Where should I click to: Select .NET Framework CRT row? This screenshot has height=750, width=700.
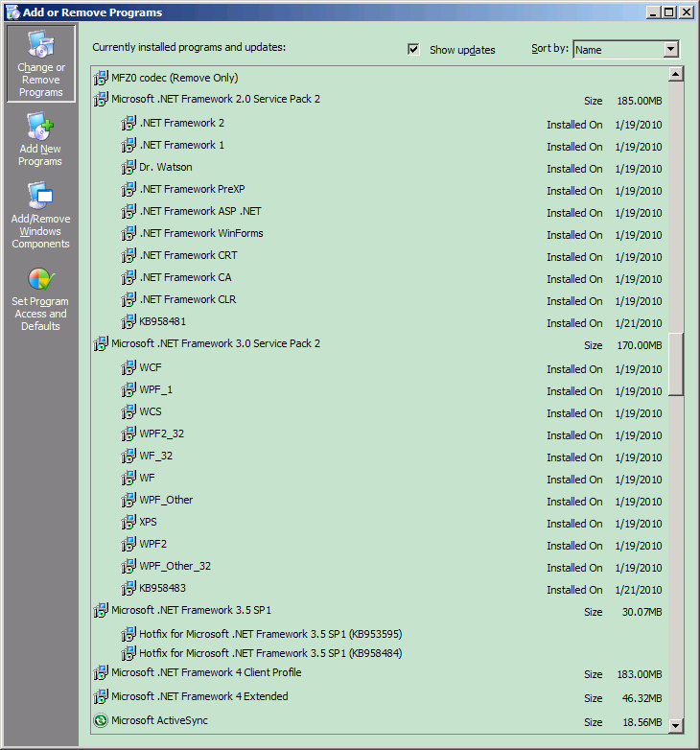coord(392,255)
